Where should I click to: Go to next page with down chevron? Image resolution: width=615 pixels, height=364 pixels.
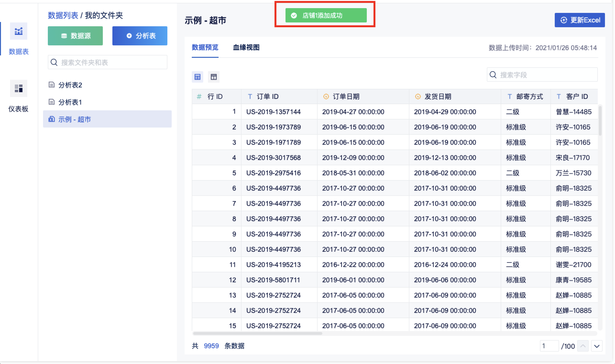pos(597,346)
